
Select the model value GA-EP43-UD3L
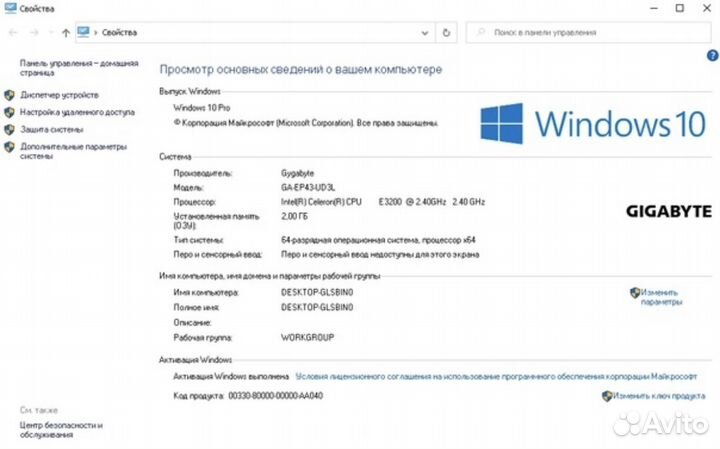tap(308, 188)
